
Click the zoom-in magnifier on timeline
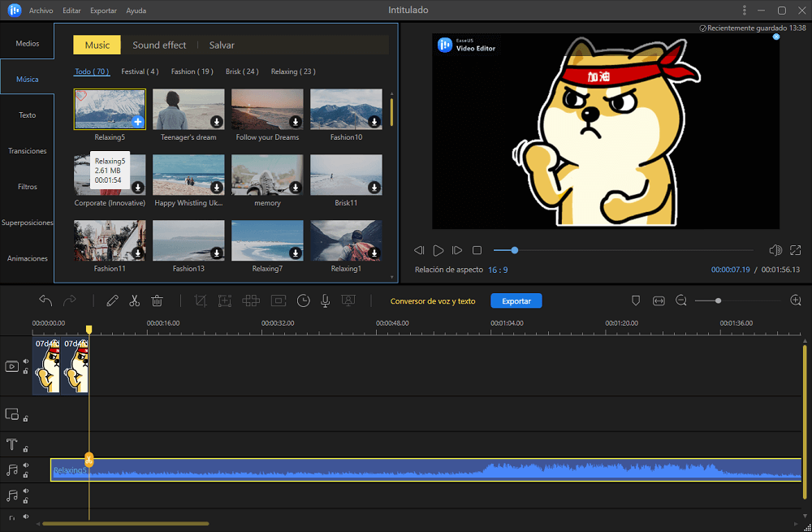796,301
